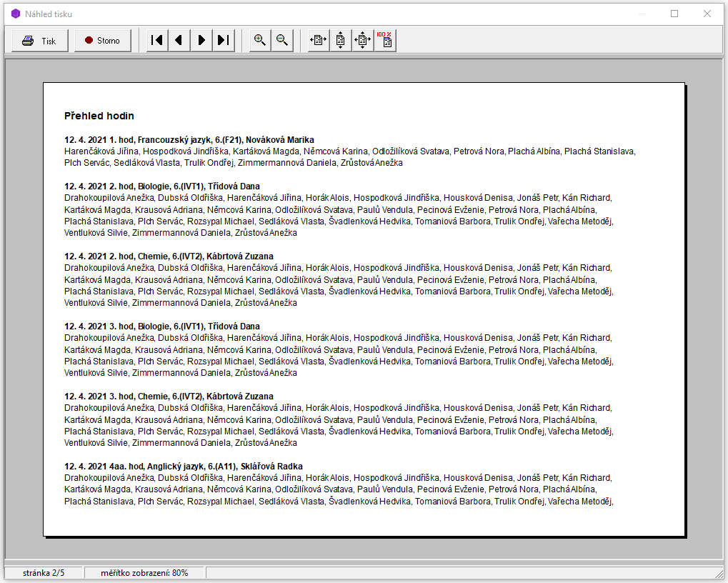Jump to the last page
728x583 pixels.
[224, 41]
